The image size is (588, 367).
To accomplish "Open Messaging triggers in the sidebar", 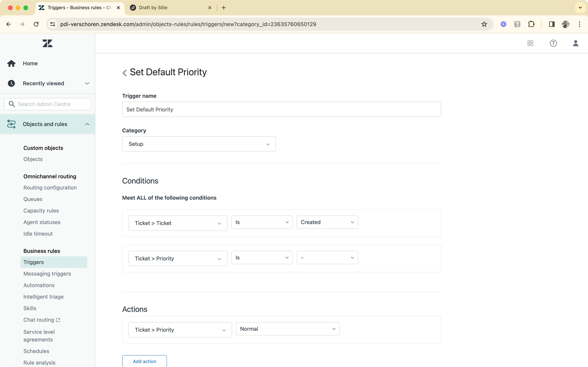I will (47, 274).
